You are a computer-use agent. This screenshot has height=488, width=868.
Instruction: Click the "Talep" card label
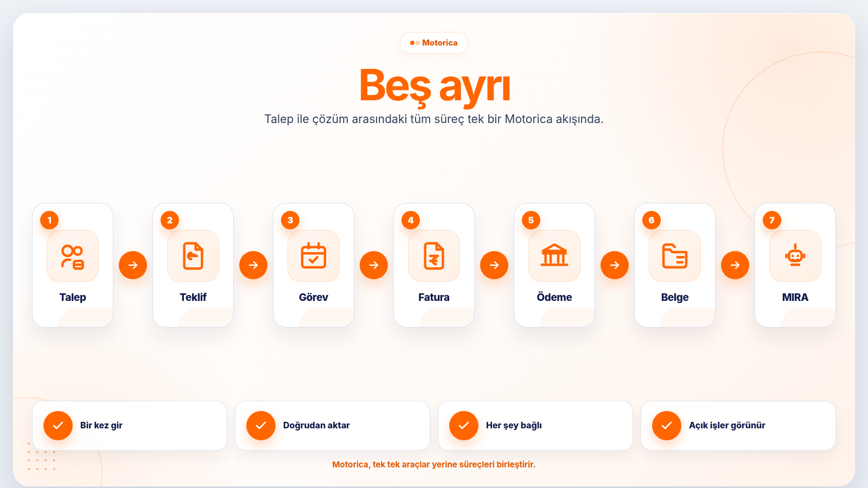coord(73,297)
